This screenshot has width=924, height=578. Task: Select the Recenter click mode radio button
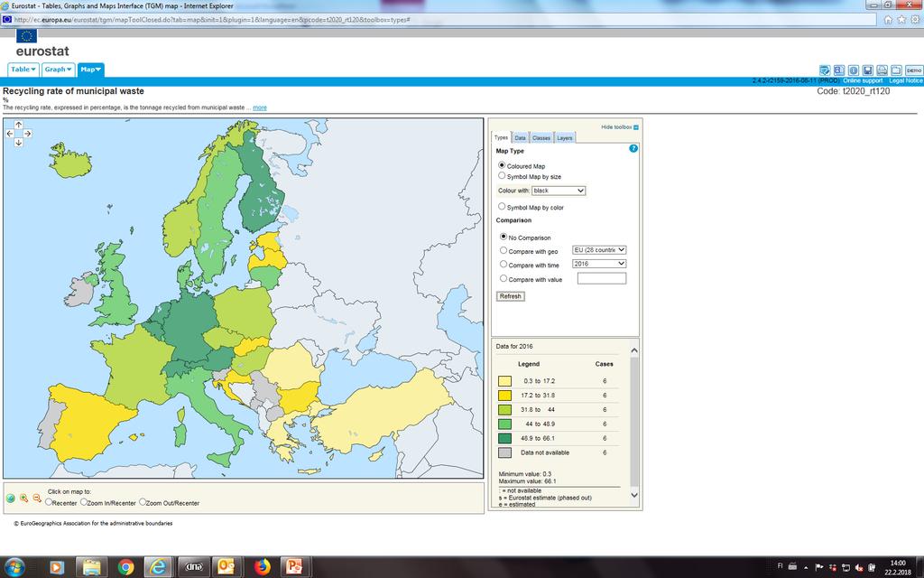(49, 502)
